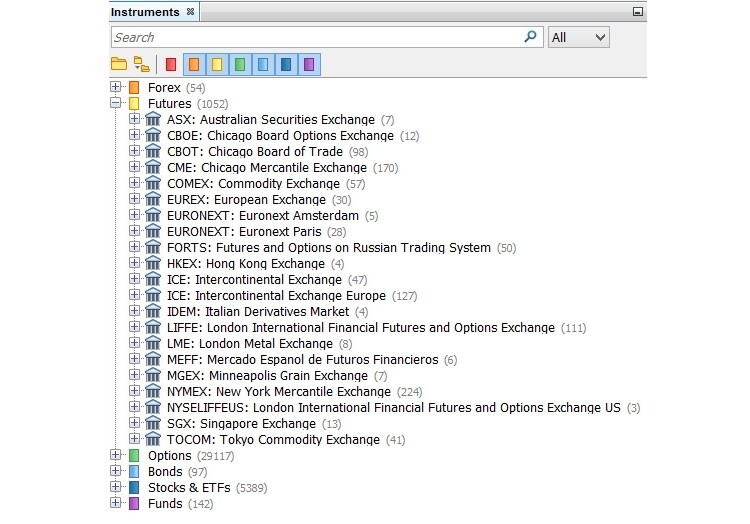The image size is (750, 524).
Task: Click the COMEX exchange building icon
Action: coord(153,183)
